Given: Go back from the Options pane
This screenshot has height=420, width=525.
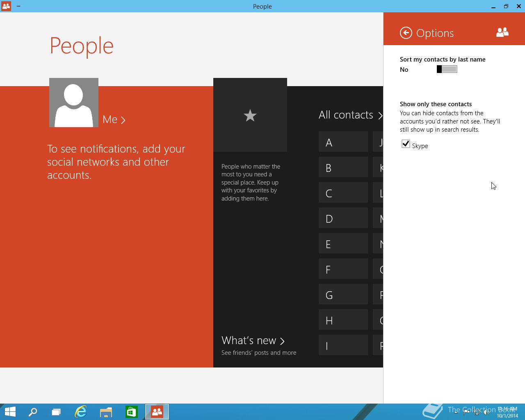Looking at the screenshot, I should point(406,33).
